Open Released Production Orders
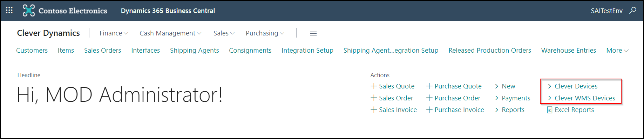 [x=490, y=51]
